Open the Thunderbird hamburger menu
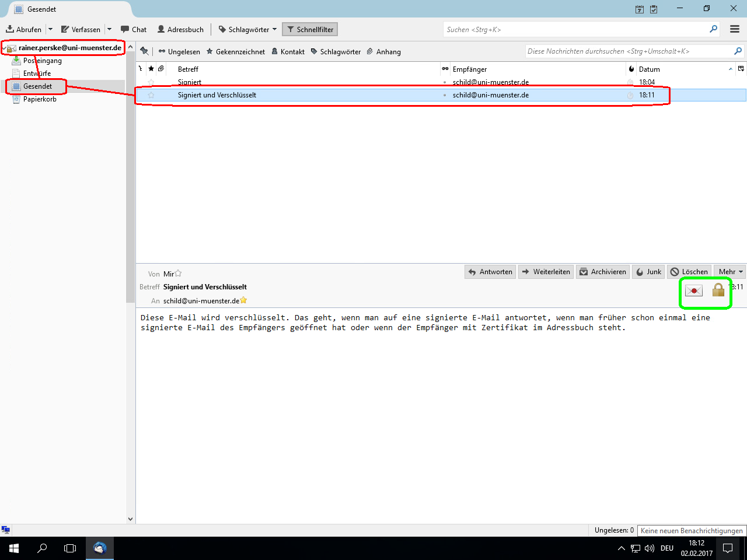The height and width of the screenshot is (560, 747). coord(735,29)
